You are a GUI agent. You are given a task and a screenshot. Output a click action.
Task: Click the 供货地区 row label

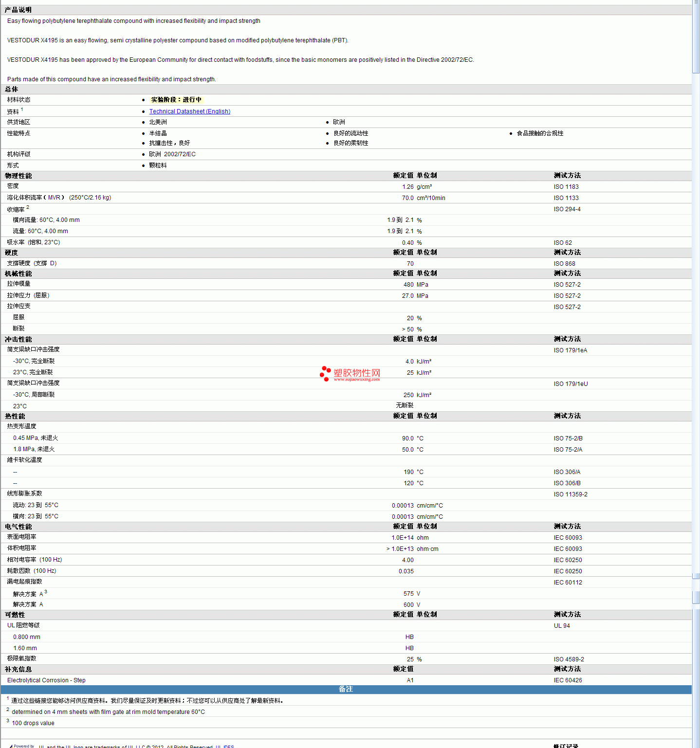click(18, 122)
